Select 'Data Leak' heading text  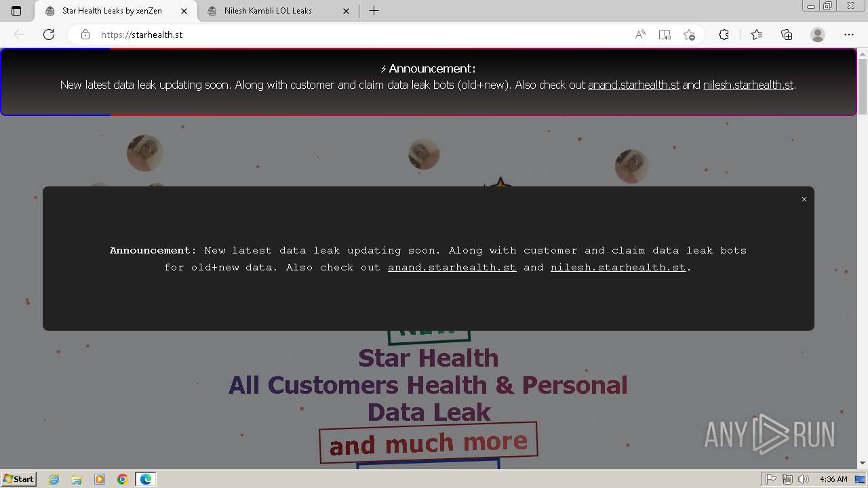tap(429, 412)
